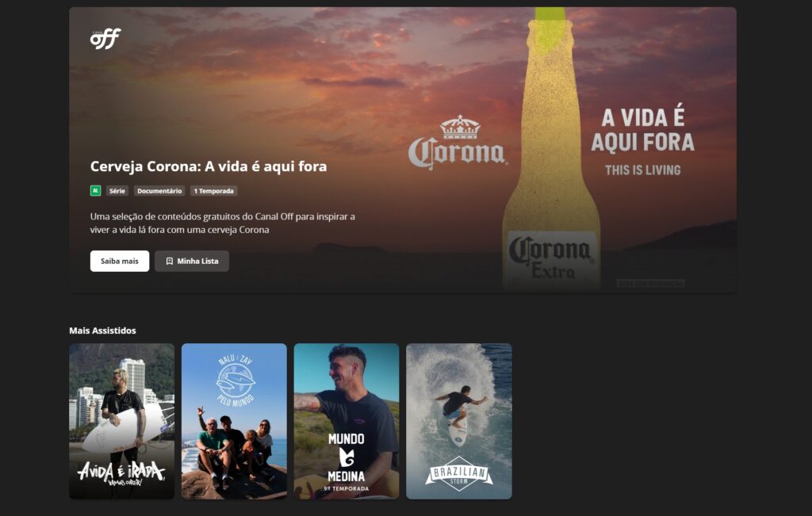812x516 pixels.
Task: Click the Mais Assistidos section heading
Action: tap(102, 331)
